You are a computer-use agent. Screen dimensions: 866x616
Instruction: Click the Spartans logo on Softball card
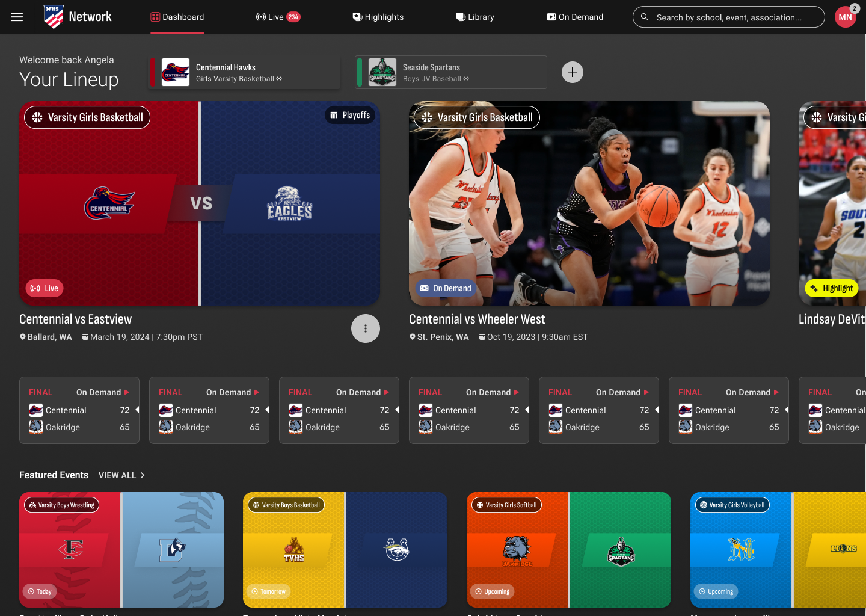coord(621,550)
